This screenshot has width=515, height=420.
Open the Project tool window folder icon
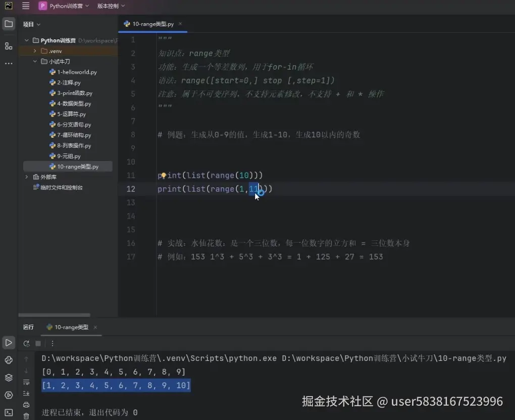point(9,24)
